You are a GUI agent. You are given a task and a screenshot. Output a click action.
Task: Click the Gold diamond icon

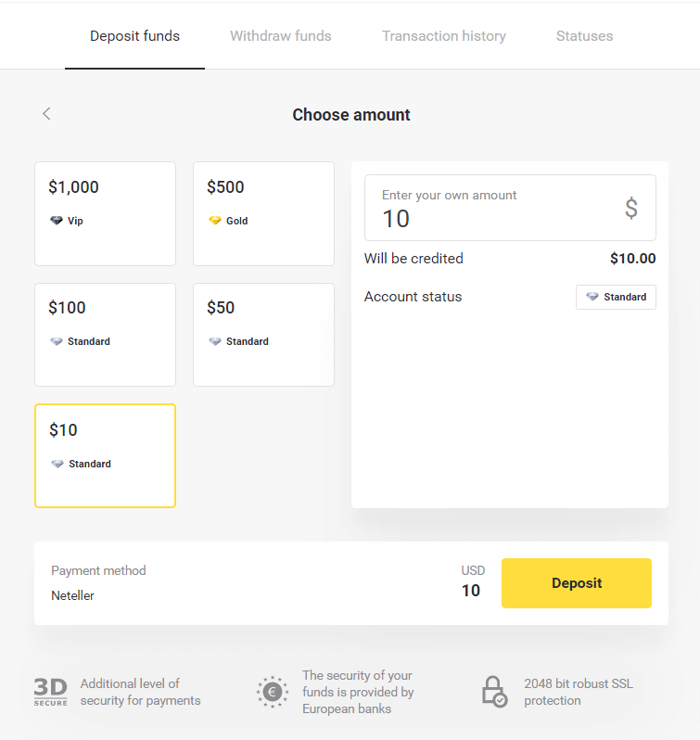tap(215, 221)
